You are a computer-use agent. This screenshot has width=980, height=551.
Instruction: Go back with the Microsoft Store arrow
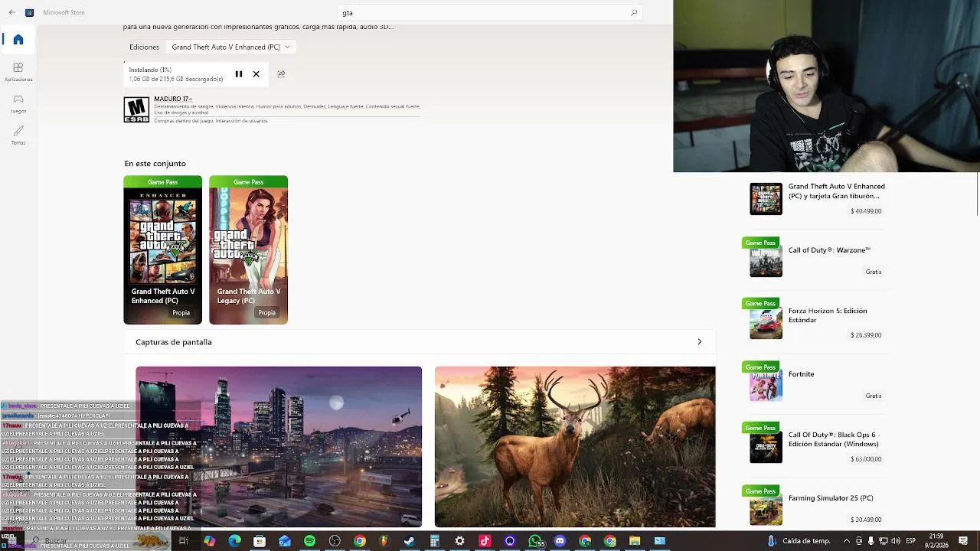point(11,12)
